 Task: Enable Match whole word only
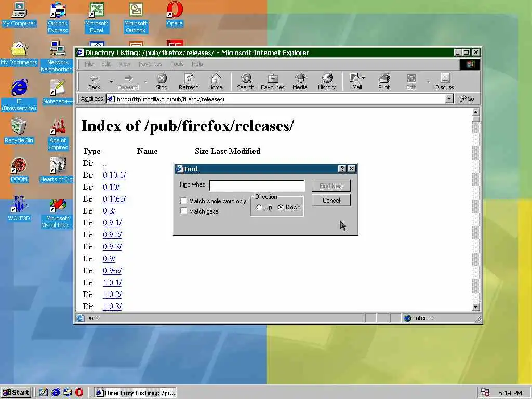183,201
